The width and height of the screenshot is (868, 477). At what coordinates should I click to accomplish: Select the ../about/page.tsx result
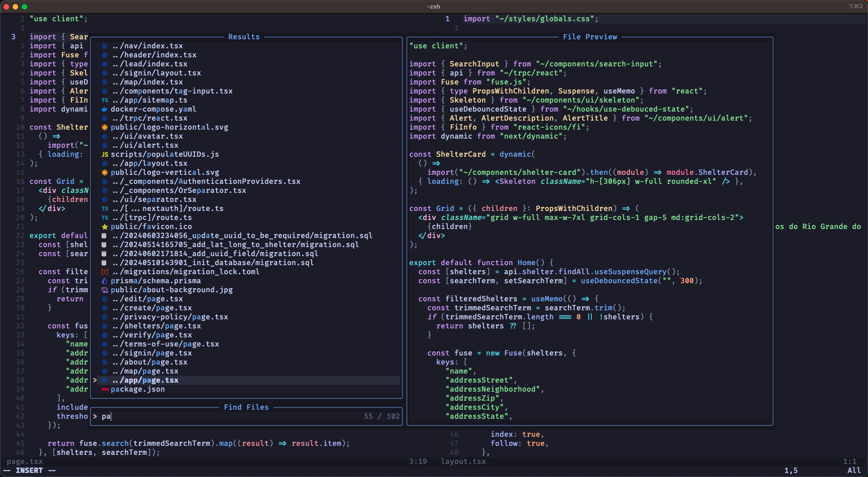click(x=246, y=362)
